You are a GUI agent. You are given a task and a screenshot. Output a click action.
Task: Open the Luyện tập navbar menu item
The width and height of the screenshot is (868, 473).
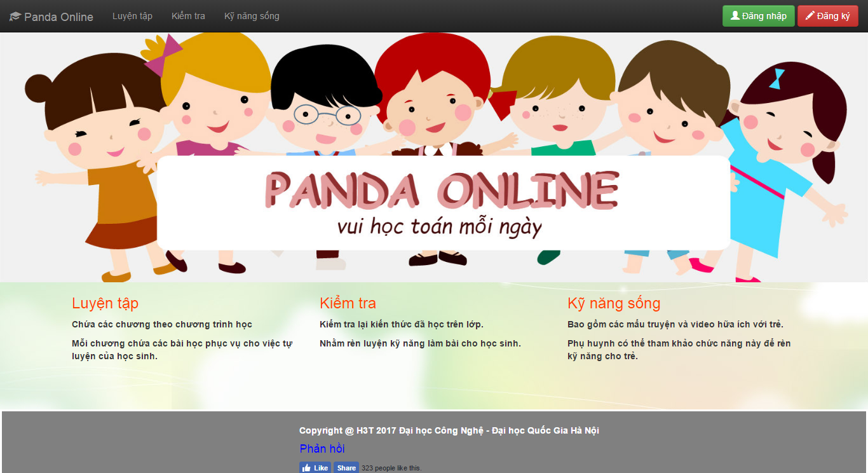132,16
